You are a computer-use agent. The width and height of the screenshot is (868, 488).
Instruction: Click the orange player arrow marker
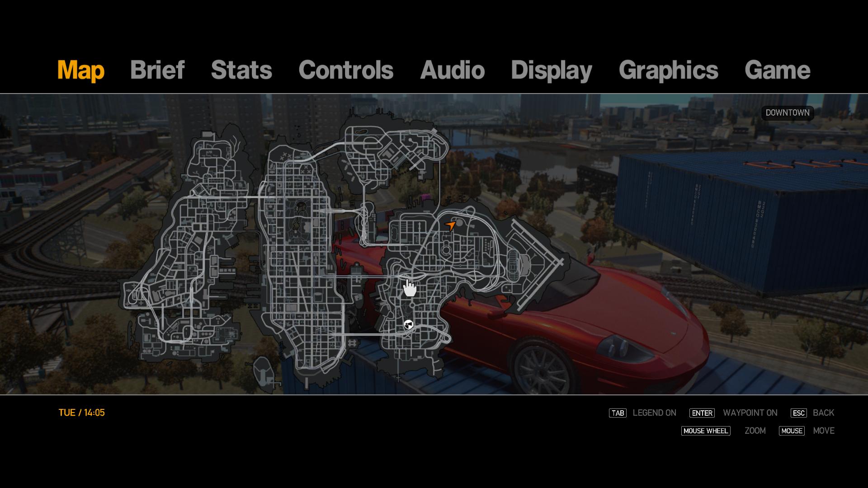point(451,225)
